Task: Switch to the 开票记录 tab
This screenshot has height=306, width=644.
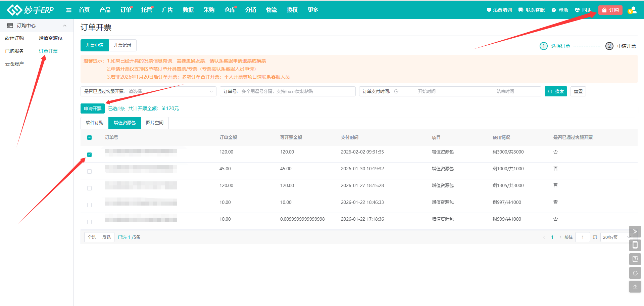Action: coord(122,45)
